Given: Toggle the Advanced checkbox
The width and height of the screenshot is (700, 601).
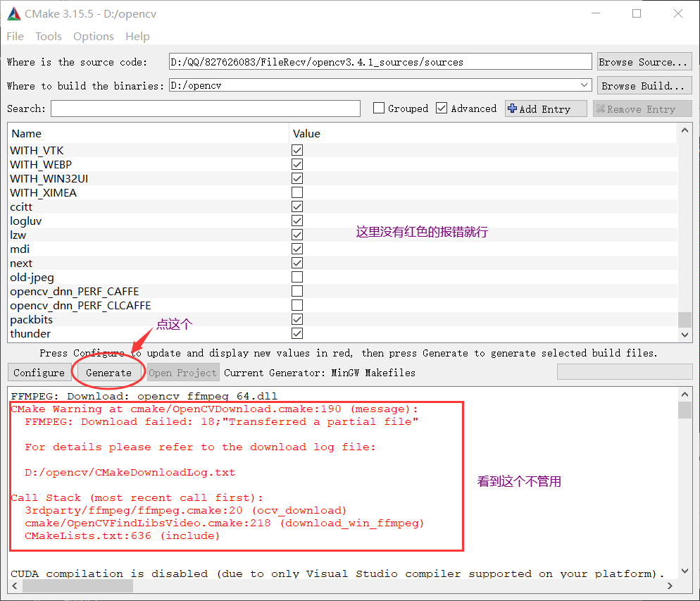Looking at the screenshot, I should pos(442,108).
